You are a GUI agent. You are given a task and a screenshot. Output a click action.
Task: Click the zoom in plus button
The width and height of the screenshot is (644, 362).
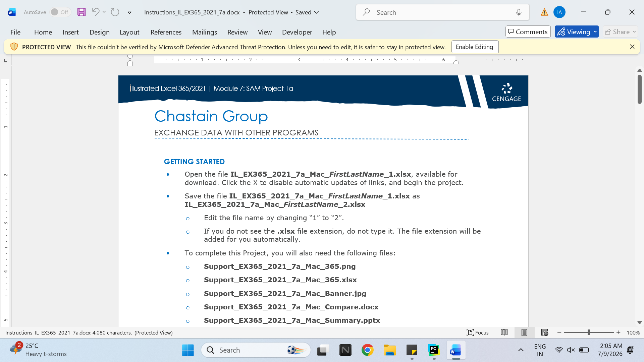(619, 333)
